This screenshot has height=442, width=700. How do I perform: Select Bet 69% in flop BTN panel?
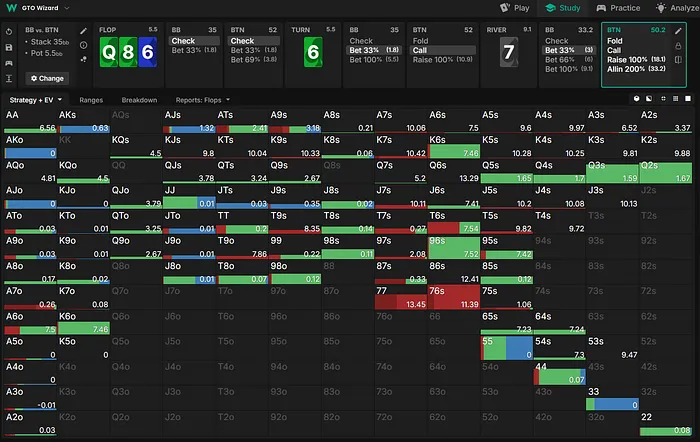pos(254,59)
